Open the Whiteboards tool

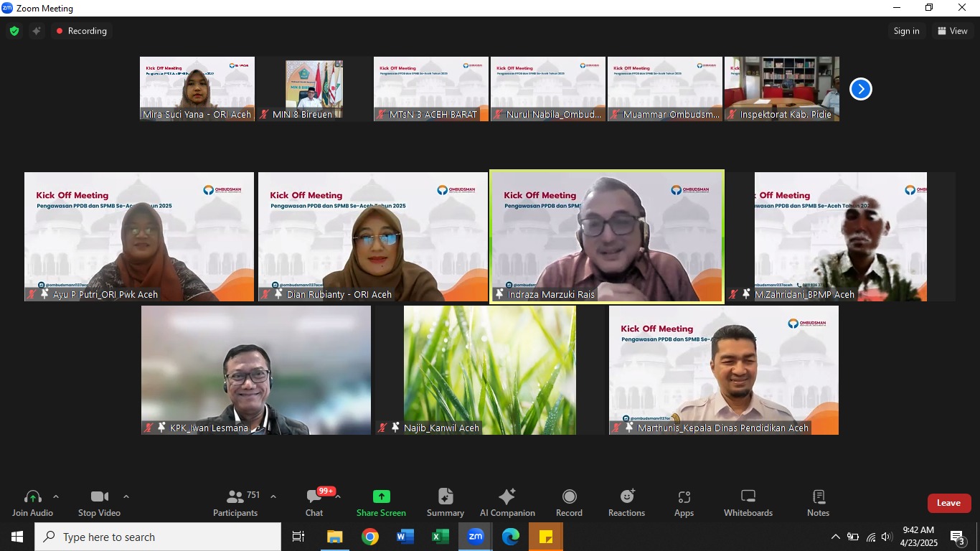coord(748,497)
